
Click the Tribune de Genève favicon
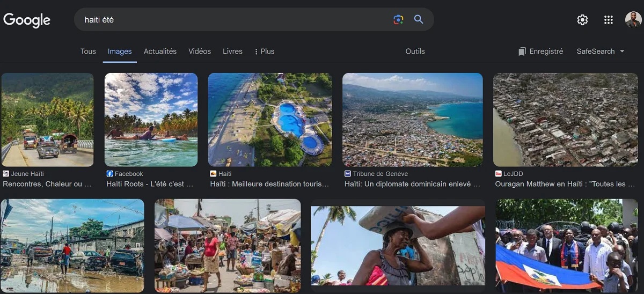tap(348, 174)
